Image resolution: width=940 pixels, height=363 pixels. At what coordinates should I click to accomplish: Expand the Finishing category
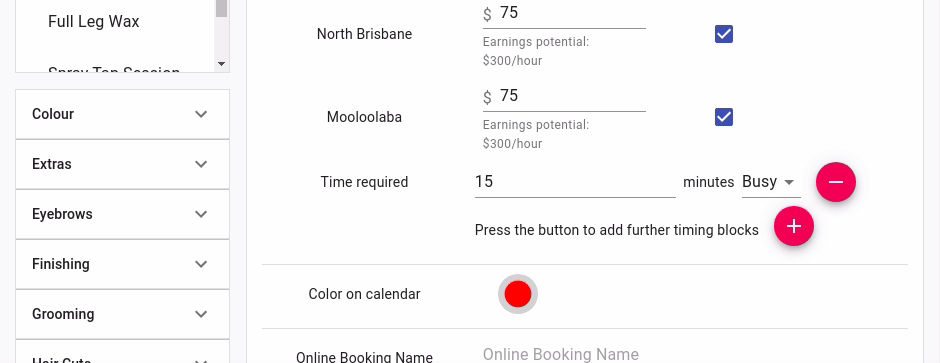coord(122,264)
